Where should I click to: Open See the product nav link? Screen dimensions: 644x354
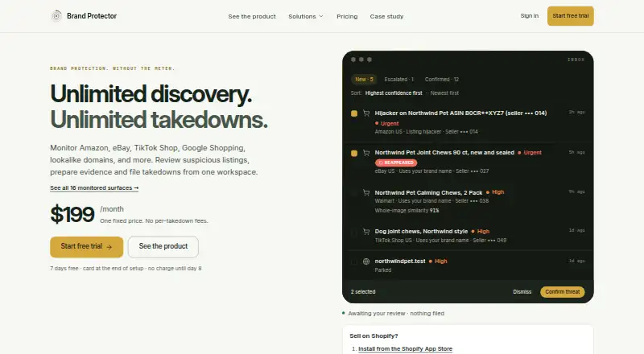point(252,16)
